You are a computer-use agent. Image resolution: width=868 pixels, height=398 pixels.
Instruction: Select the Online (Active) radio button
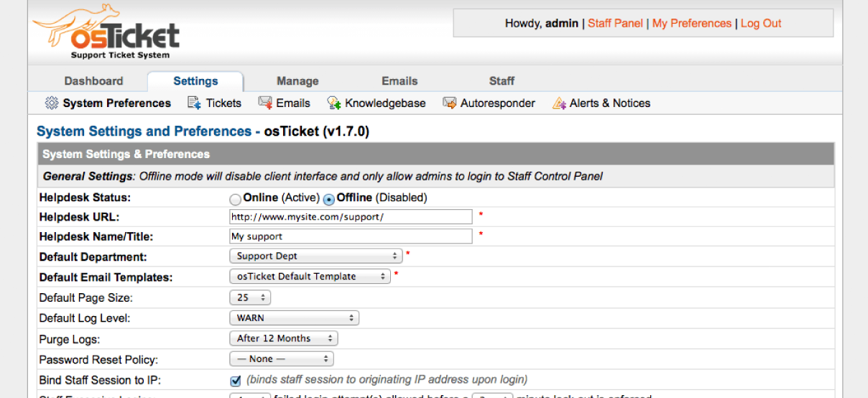236,199
